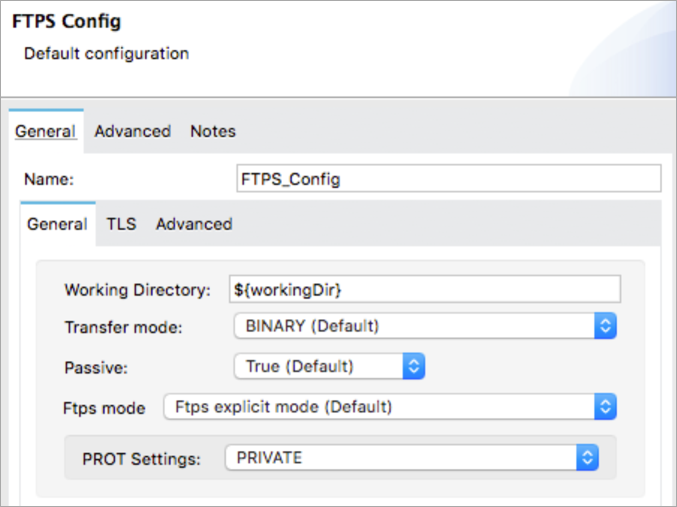Screen dimensions: 677x507
Task: Open the PROT Settings dropdown
Action: 411,457
